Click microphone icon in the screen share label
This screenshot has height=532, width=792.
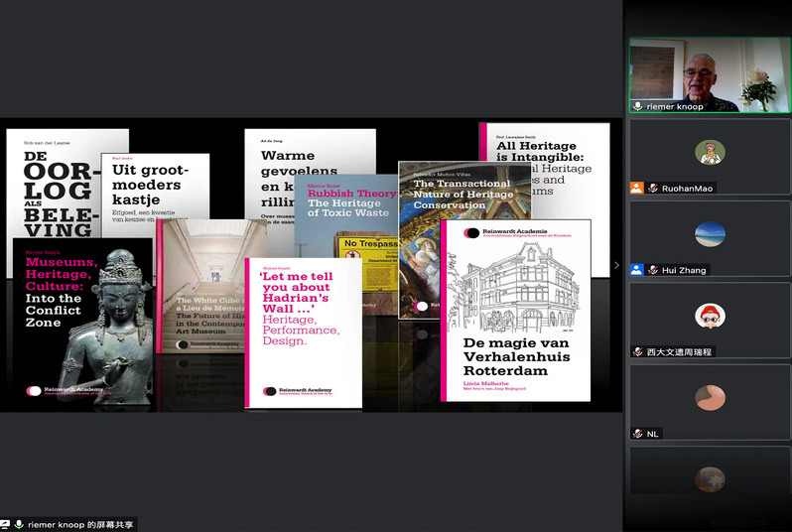19,524
